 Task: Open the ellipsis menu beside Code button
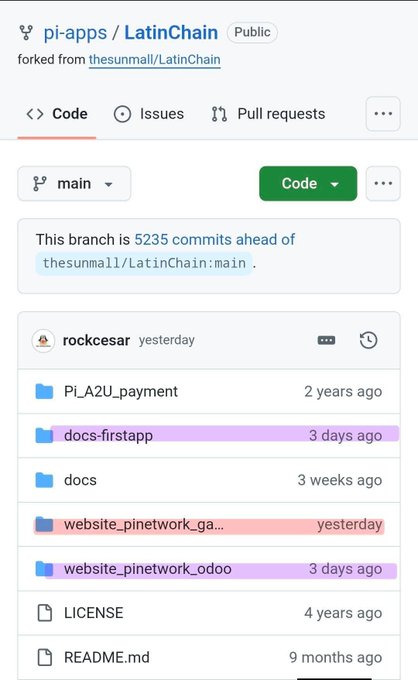coord(383,183)
